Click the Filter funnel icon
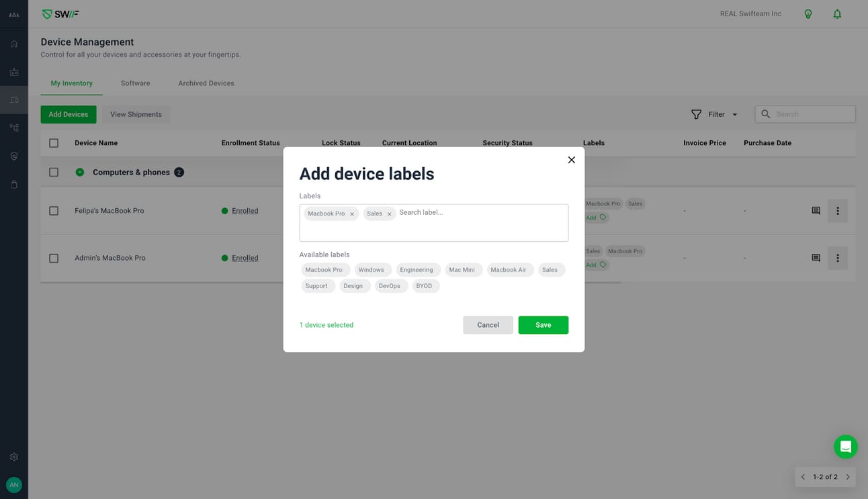 pyautogui.click(x=696, y=115)
